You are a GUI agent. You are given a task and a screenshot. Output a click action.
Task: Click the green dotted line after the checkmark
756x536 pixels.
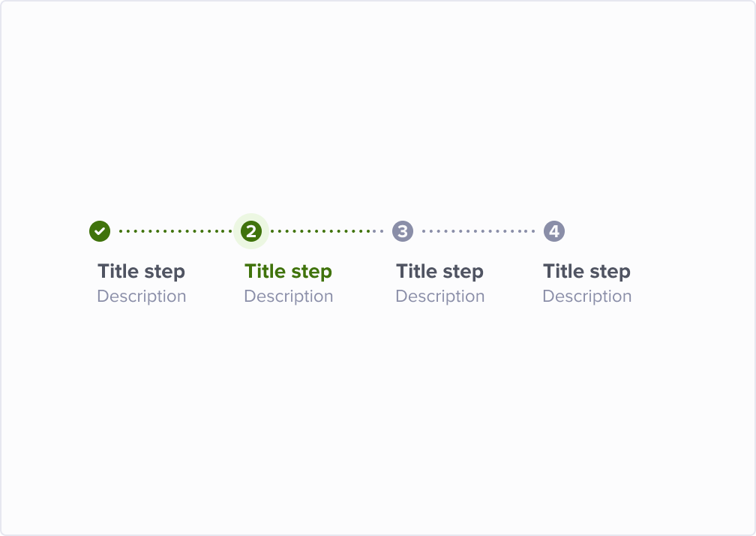click(x=175, y=231)
